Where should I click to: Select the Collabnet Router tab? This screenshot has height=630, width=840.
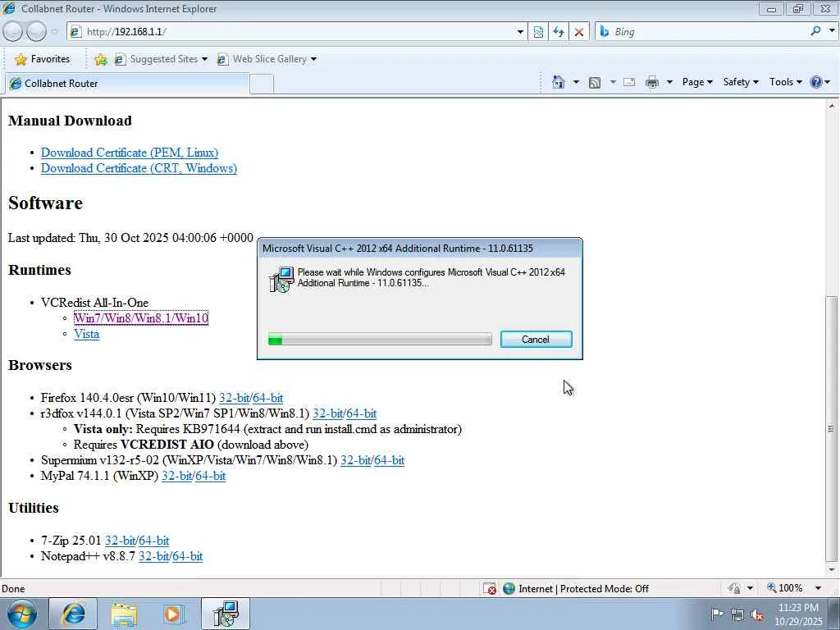(127, 84)
